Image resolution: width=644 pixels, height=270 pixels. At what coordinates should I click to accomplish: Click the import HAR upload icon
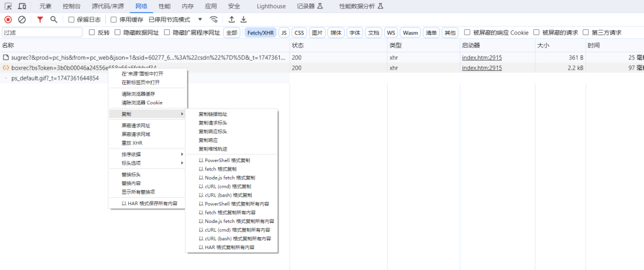[231, 20]
